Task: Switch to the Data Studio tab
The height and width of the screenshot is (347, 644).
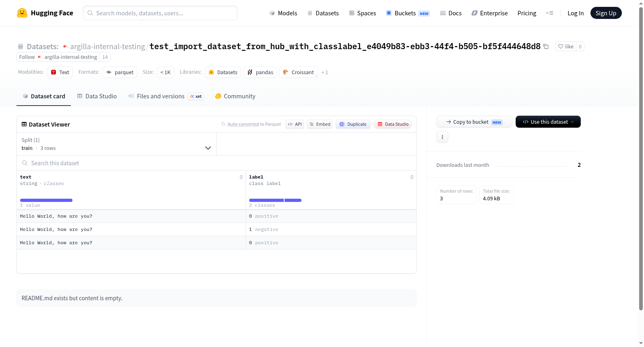Action: point(97,96)
